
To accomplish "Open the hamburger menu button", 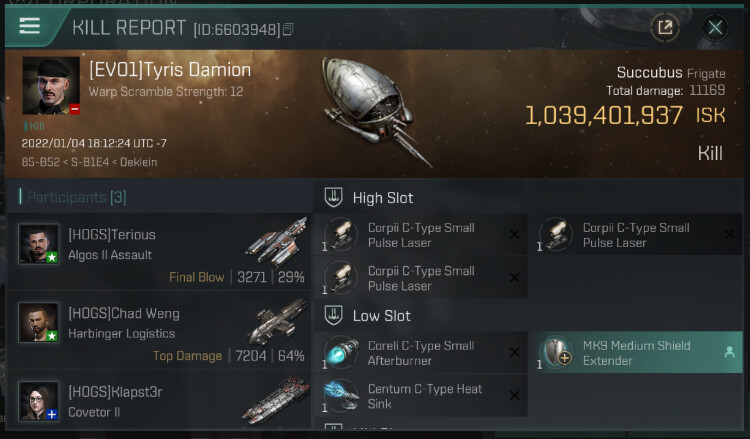I will click(x=30, y=26).
